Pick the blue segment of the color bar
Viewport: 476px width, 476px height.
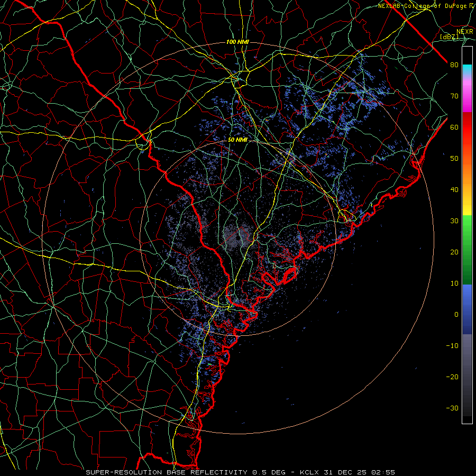point(467,309)
